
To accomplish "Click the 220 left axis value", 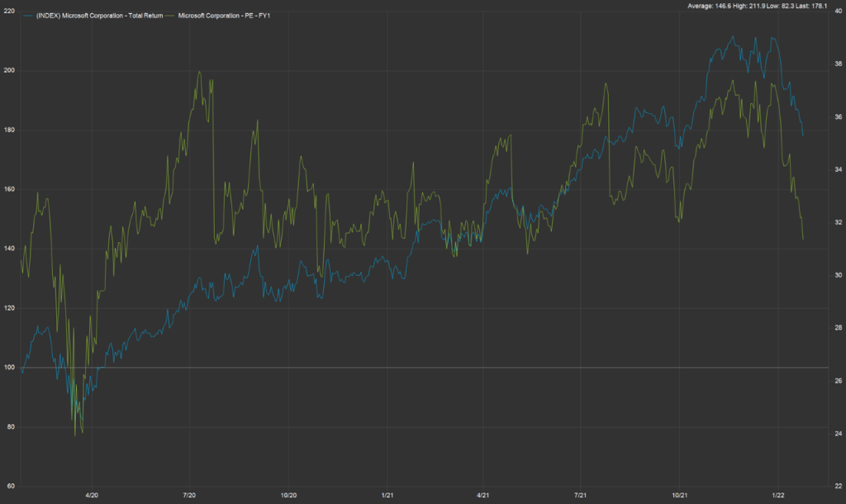I will 9,11.
